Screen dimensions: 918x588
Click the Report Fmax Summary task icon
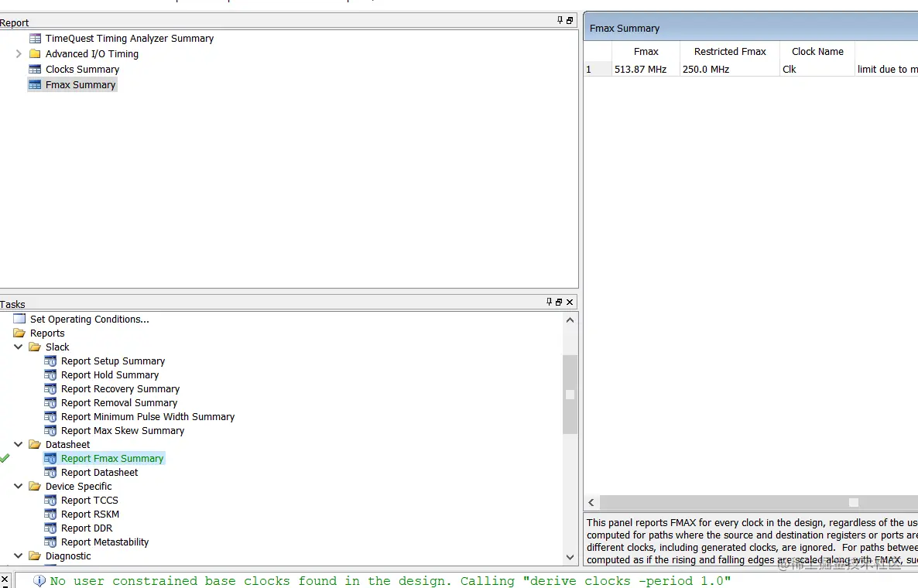click(x=51, y=459)
